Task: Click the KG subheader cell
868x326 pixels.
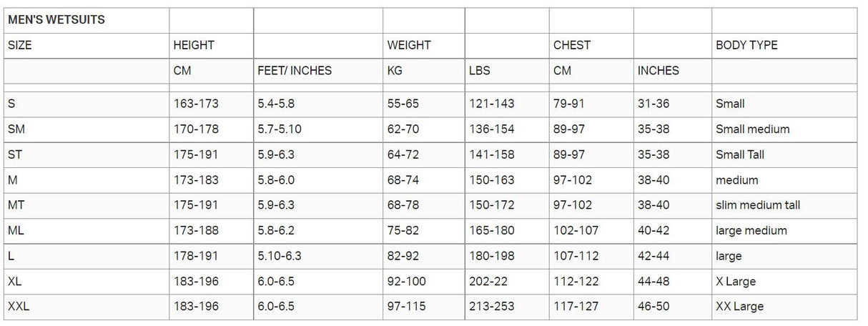Action: (396, 71)
